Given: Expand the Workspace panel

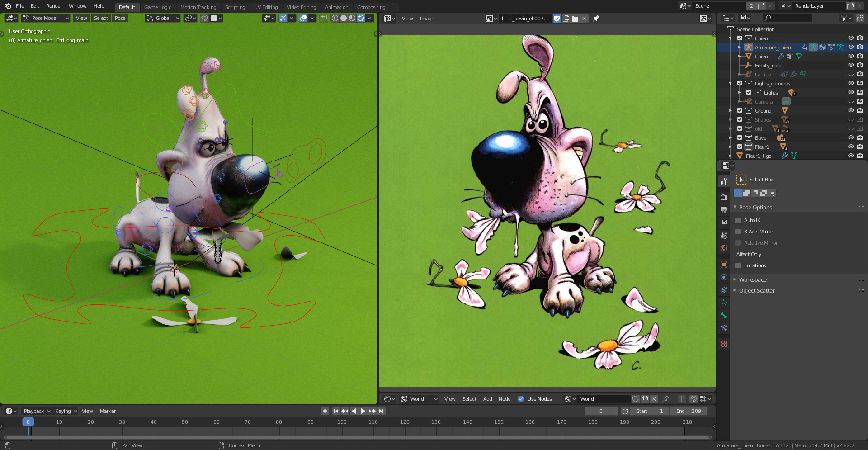Looking at the screenshot, I should 752,279.
